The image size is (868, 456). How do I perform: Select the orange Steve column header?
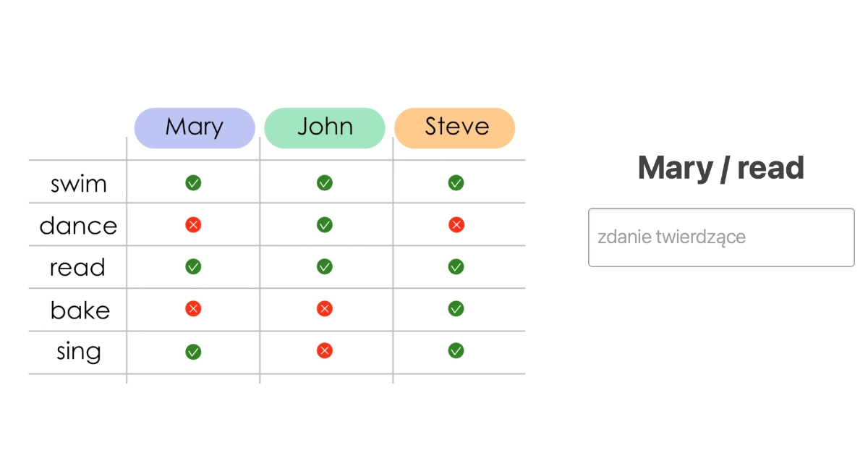(x=455, y=127)
